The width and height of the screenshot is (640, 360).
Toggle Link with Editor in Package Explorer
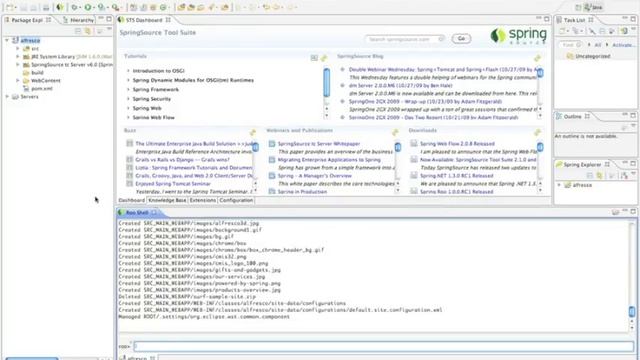click(88, 31)
